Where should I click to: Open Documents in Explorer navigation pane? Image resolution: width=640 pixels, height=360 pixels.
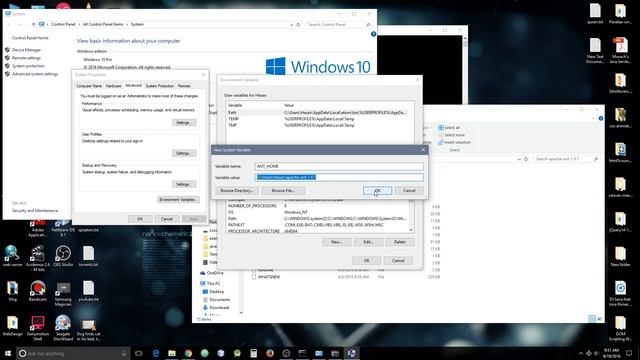(216, 300)
